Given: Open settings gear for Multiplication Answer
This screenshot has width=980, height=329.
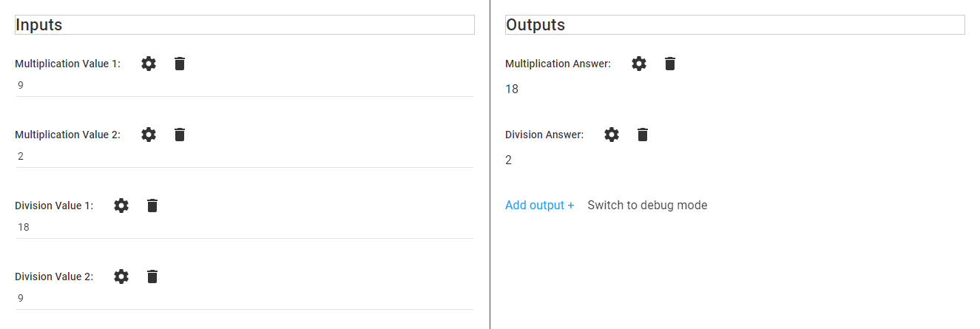Looking at the screenshot, I should click(x=639, y=64).
